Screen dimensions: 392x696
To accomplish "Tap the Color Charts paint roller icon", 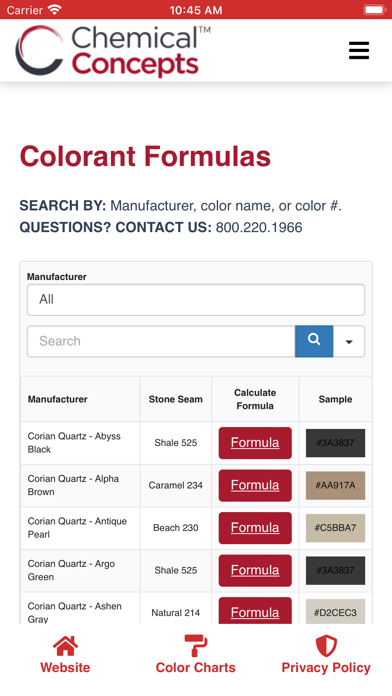I will 196,646.
